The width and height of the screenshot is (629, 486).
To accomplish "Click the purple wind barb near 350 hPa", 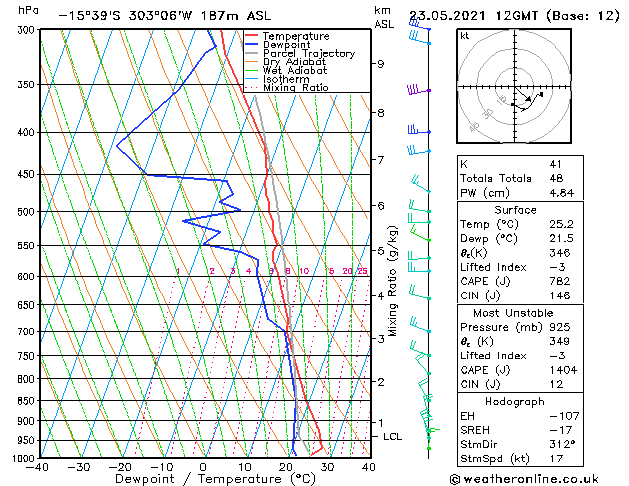I will tap(418, 89).
